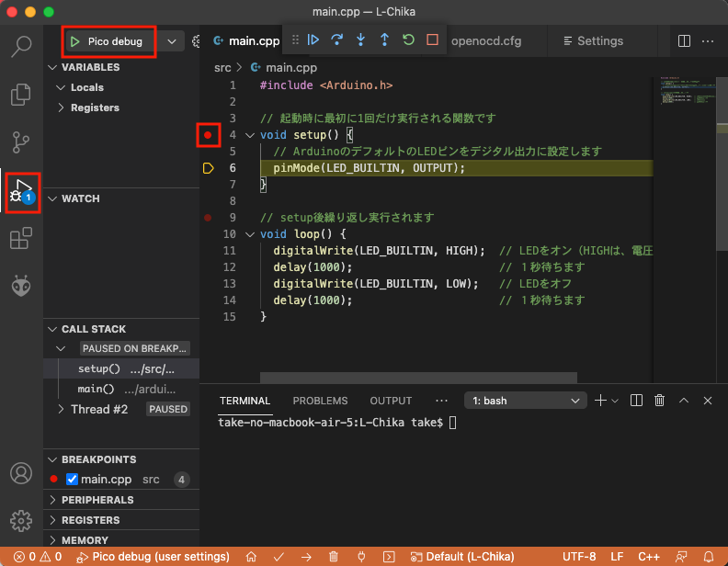Screen dimensions: 728x566
Task: Open the PlatformIO alien icon
Action: pyautogui.click(x=21, y=287)
